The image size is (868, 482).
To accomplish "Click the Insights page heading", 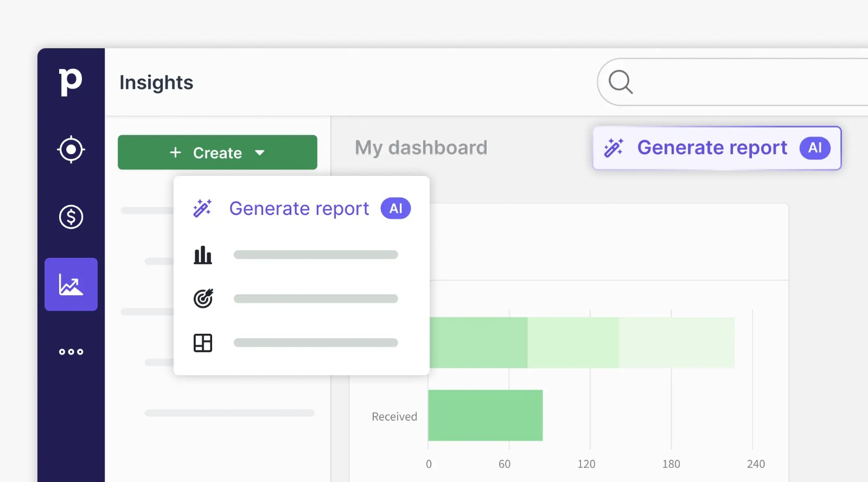I will 156,83.
